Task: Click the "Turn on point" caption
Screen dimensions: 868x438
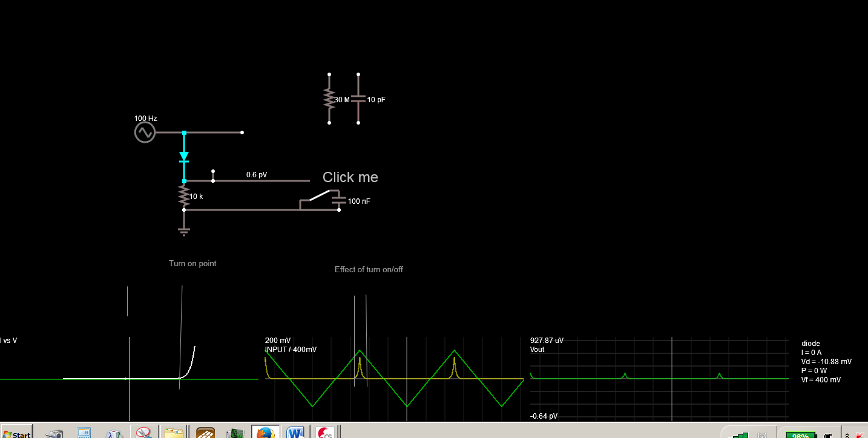Action: point(192,263)
